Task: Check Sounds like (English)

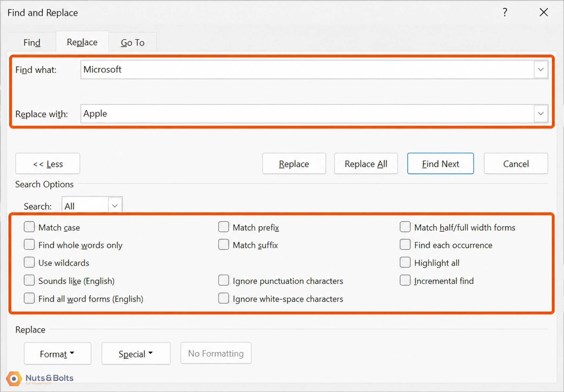Action: tap(29, 280)
